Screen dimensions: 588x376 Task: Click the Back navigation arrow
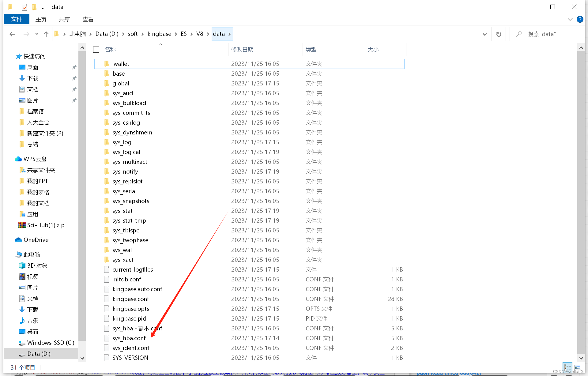click(x=12, y=34)
